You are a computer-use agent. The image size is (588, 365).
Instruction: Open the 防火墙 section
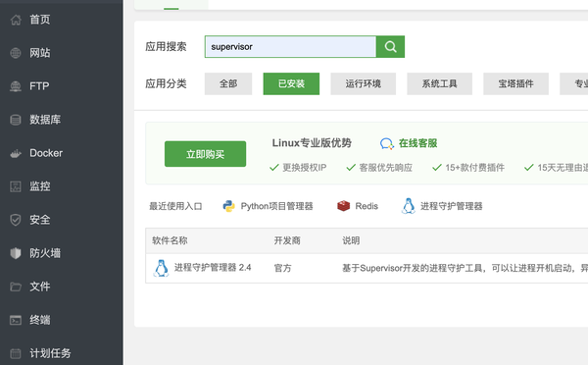click(x=45, y=253)
